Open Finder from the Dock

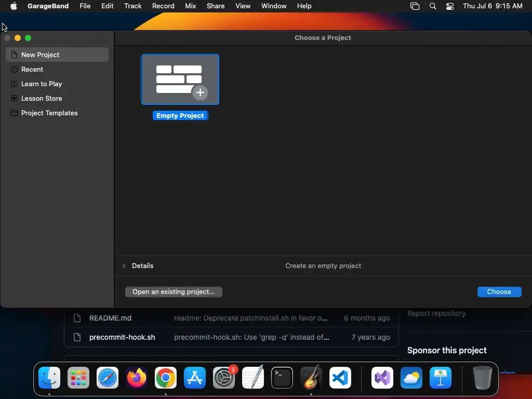tap(49, 378)
